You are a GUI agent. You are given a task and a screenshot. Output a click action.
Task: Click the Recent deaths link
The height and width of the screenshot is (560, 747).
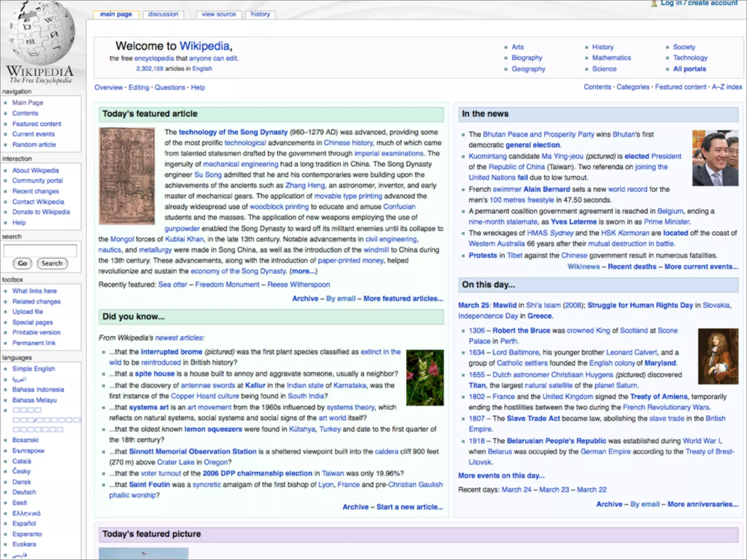pyautogui.click(x=632, y=267)
